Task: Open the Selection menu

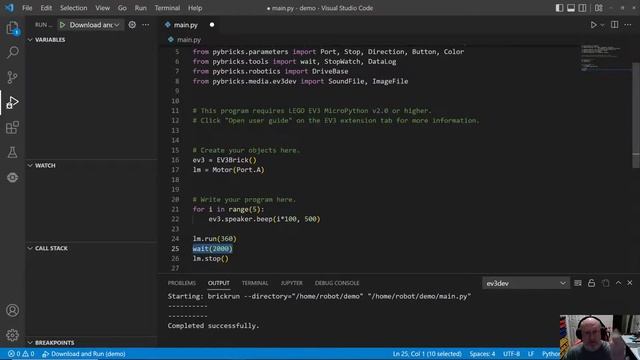Action: tap(73, 8)
